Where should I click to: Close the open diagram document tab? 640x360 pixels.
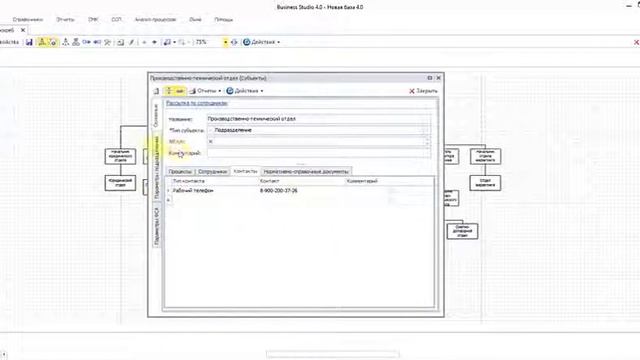tap(23, 30)
